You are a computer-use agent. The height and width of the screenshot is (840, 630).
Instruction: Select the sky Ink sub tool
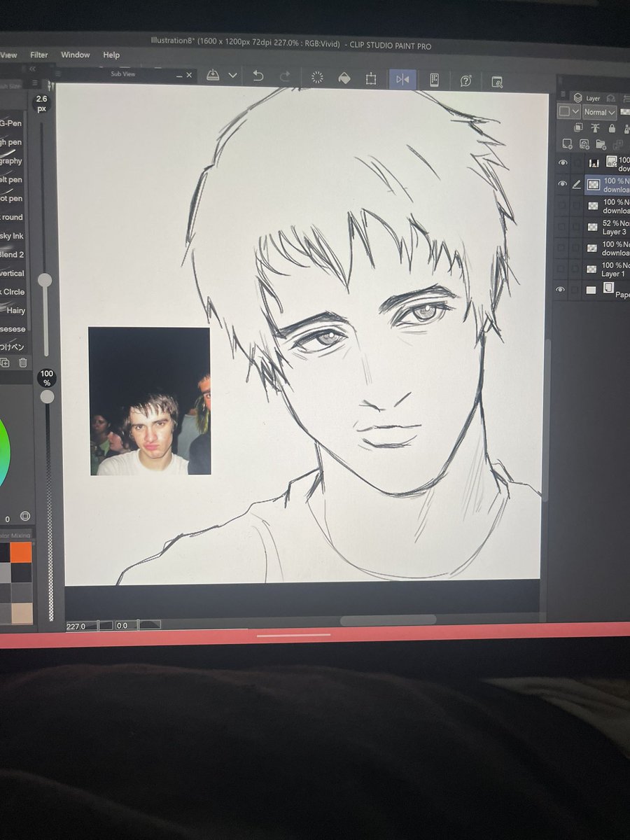11,236
